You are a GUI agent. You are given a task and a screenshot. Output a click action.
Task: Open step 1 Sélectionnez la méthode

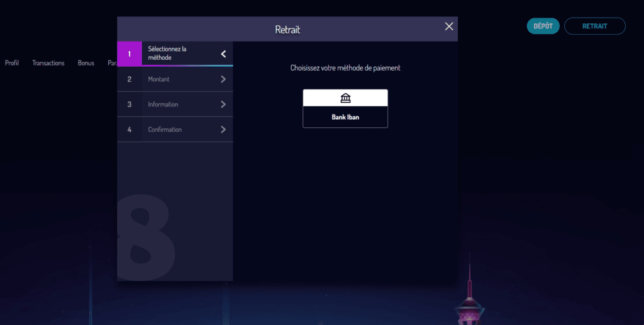tap(175, 54)
